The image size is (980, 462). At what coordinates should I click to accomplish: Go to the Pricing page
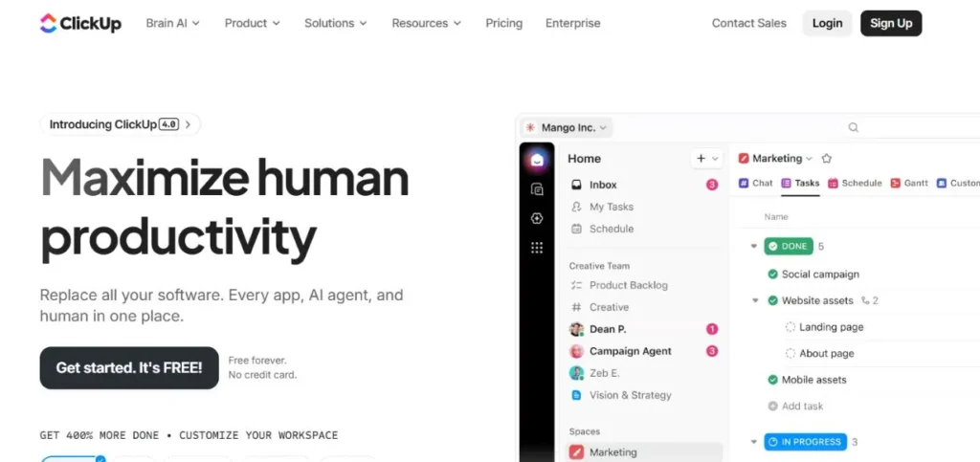click(503, 23)
